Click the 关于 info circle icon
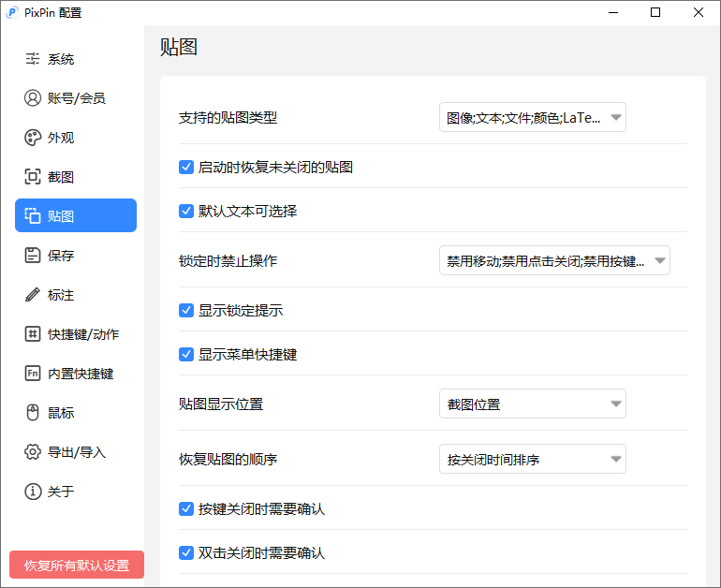721x588 pixels. click(x=32, y=492)
